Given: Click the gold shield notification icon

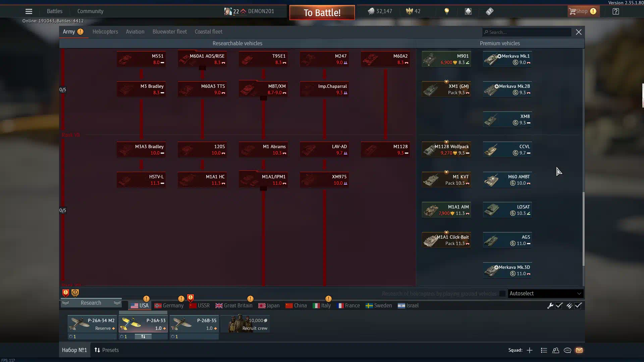Looking at the screenshot, I should tap(75, 293).
